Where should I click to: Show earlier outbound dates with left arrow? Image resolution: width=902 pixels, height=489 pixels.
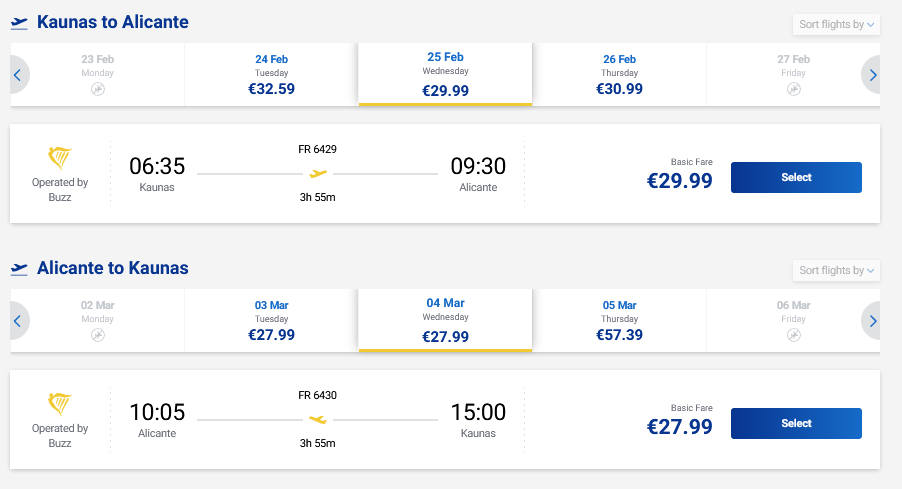(17, 75)
